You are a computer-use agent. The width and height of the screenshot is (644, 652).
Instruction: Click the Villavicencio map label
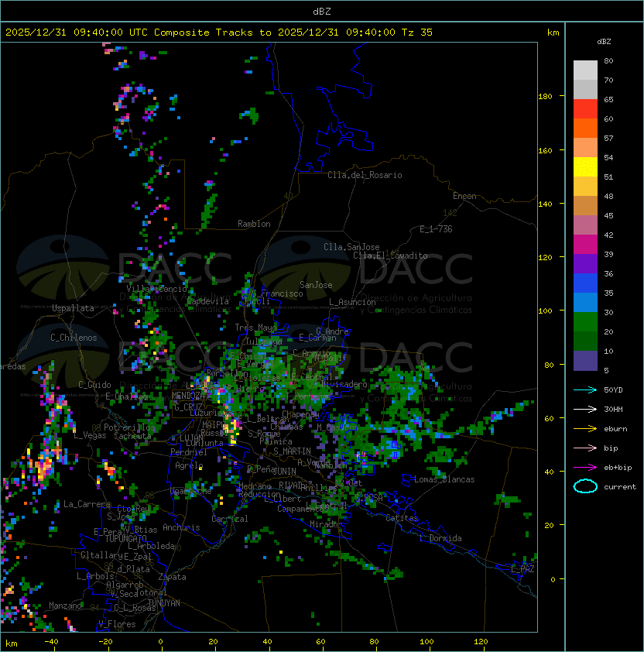point(156,289)
